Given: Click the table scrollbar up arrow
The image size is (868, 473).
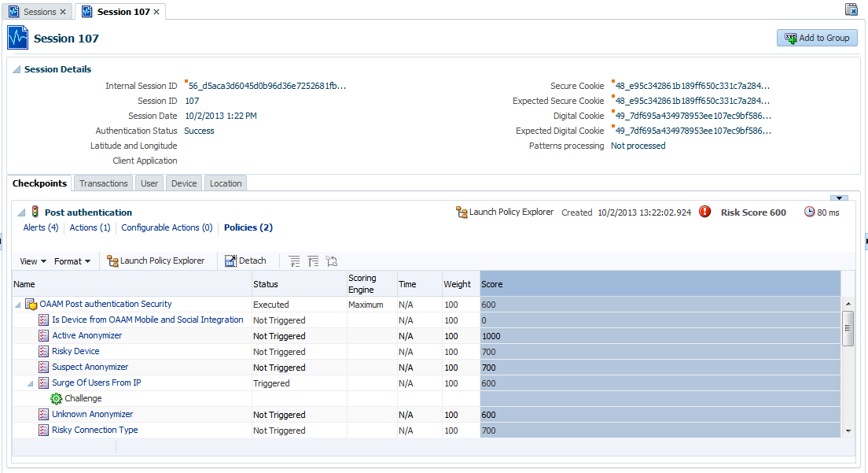Looking at the screenshot, I should [848, 304].
